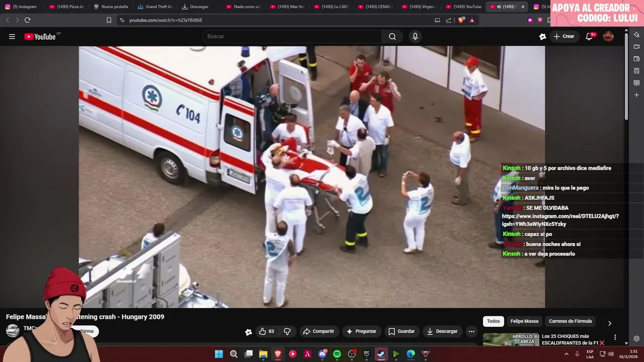Open Windows taskbar search
This screenshot has width=644, height=362.
point(233,354)
